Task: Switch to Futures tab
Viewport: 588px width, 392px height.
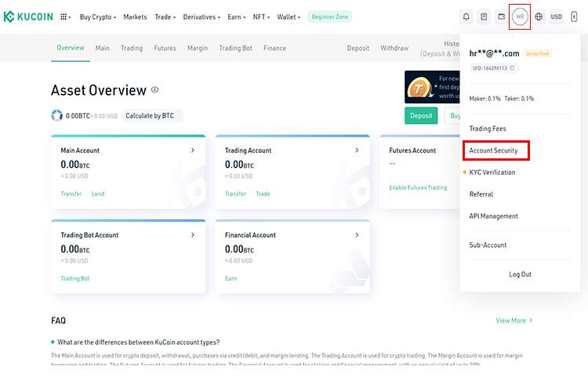Action: pos(165,48)
